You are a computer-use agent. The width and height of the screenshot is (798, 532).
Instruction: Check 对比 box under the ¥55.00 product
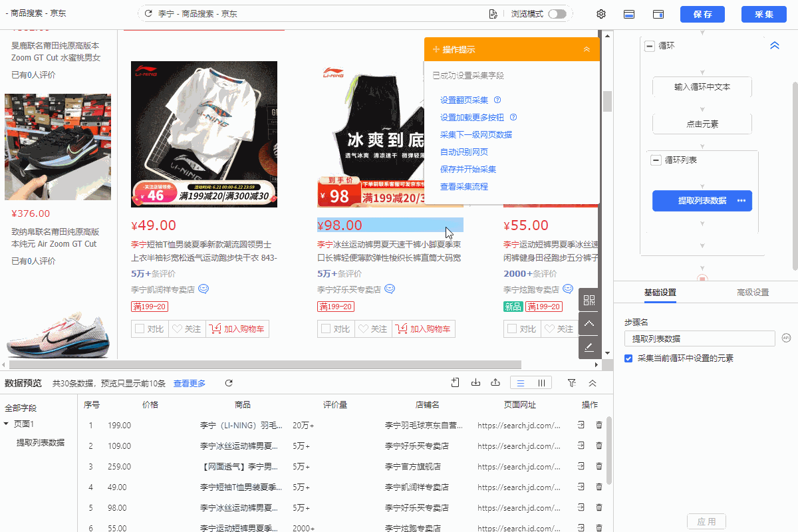point(512,329)
